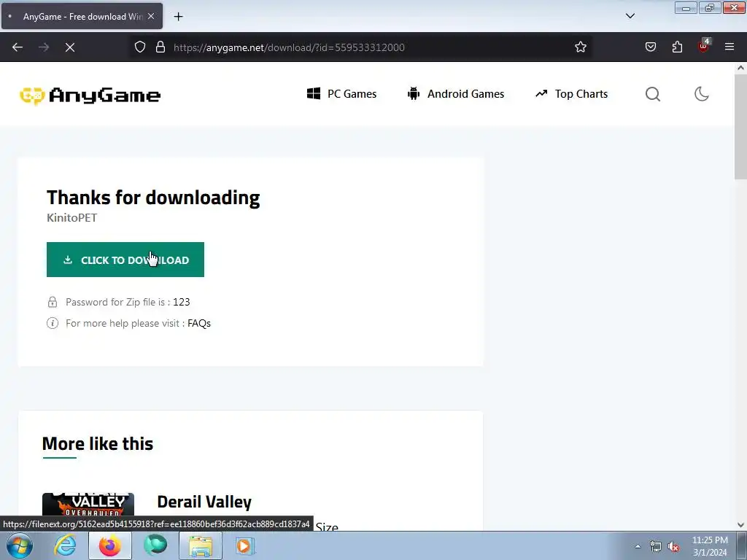The height and width of the screenshot is (560, 747).
Task: Stop loading the page
Action: (x=70, y=47)
